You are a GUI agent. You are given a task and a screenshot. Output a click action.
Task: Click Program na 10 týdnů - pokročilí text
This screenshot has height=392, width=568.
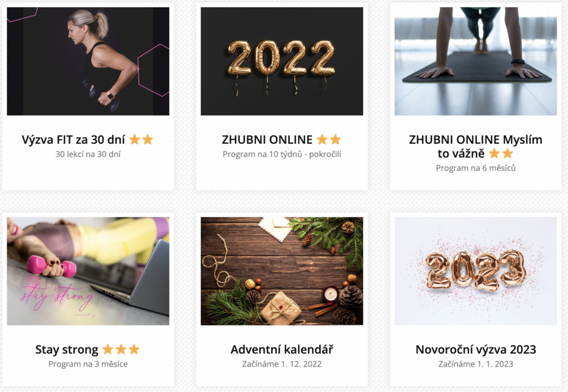tap(282, 154)
